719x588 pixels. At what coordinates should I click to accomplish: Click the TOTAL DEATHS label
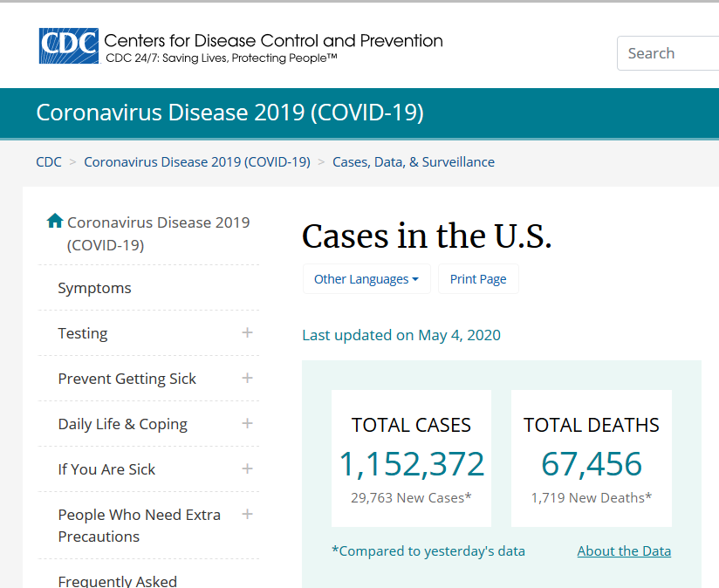pos(592,426)
